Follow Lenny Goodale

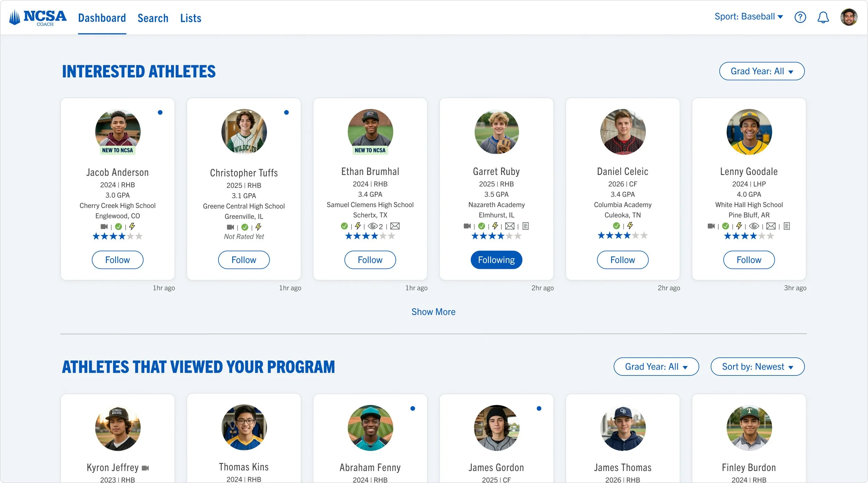click(749, 260)
